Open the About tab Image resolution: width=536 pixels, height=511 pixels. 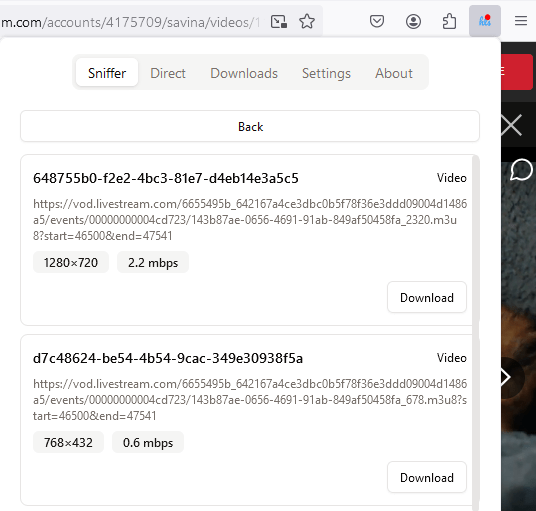[394, 73]
